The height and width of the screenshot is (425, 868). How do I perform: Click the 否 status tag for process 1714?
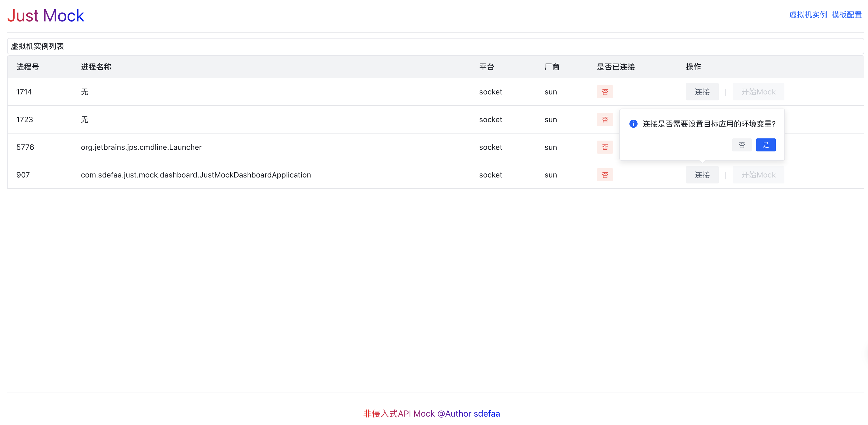[605, 92]
